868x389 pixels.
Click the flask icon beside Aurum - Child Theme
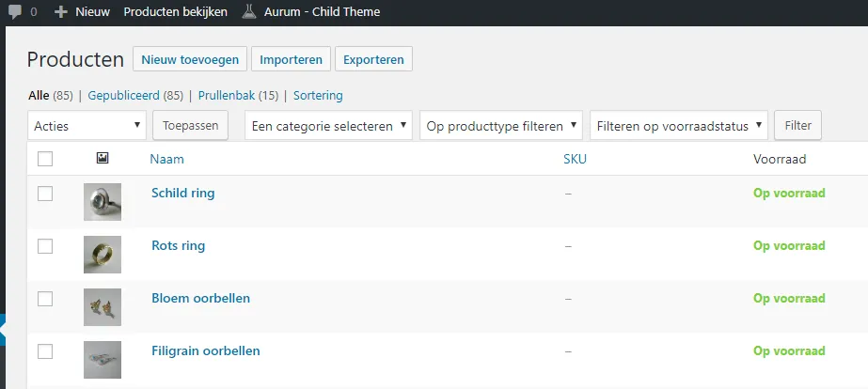click(x=248, y=12)
